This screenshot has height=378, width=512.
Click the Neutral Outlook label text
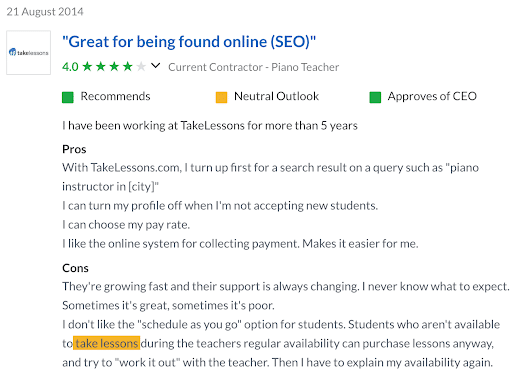276,96
